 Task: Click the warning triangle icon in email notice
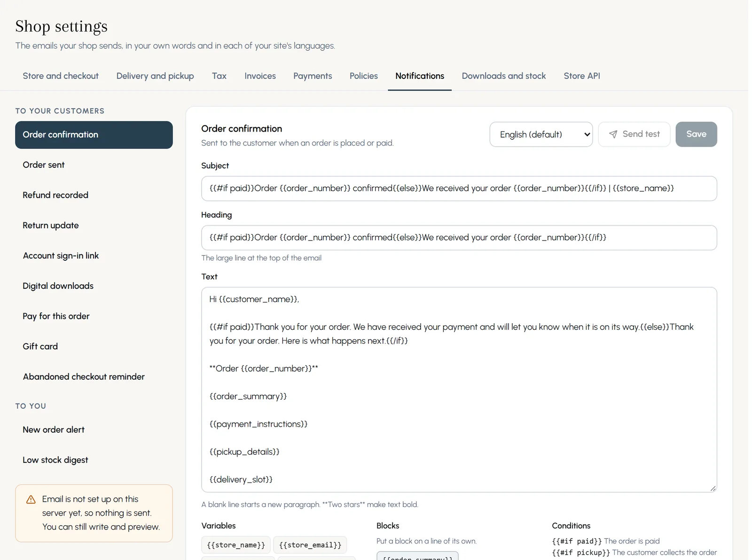31,499
